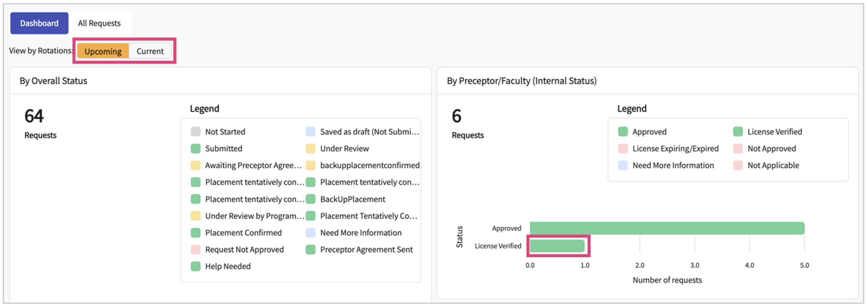
Task: Click the Saved as draft legend swatch
Action: point(311,132)
